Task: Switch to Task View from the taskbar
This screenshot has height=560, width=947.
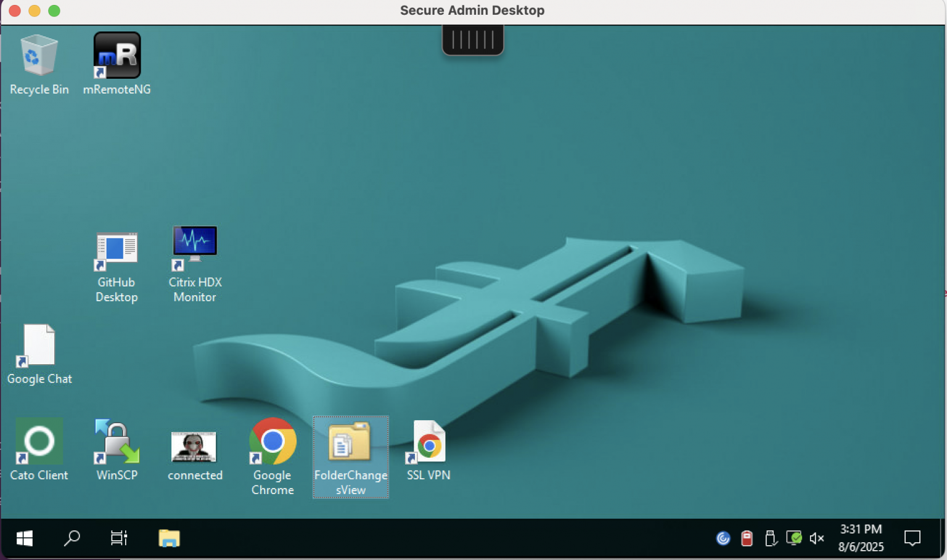Action: [118, 538]
